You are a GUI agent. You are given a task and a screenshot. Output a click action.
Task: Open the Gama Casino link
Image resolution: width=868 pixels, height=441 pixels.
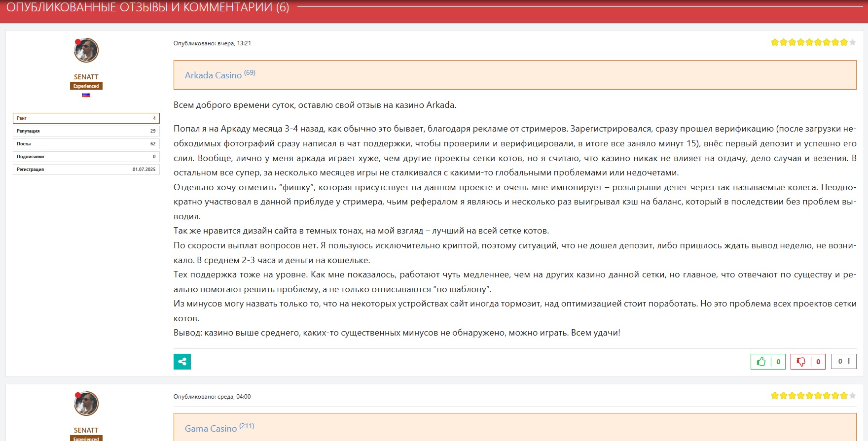click(x=211, y=429)
